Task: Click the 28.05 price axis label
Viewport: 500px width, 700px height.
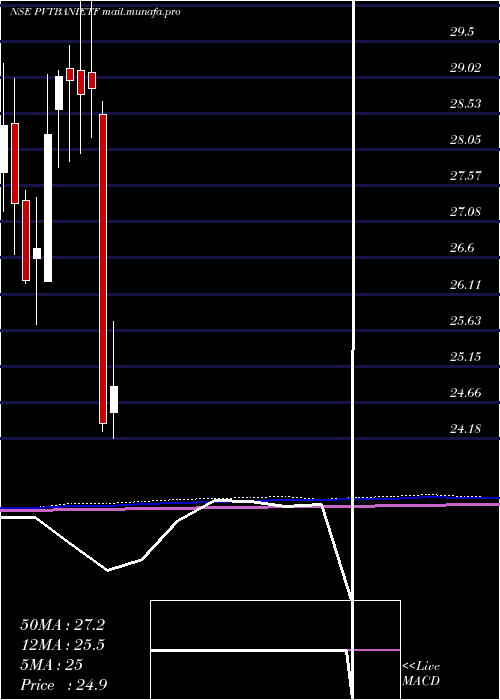Action: [466, 140]
